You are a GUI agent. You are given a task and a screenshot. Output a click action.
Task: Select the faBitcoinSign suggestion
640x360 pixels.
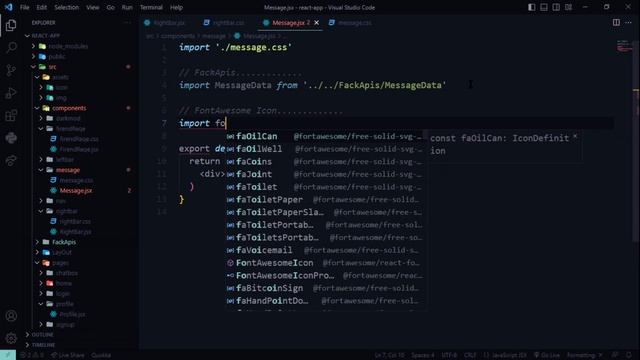point(325,288)
